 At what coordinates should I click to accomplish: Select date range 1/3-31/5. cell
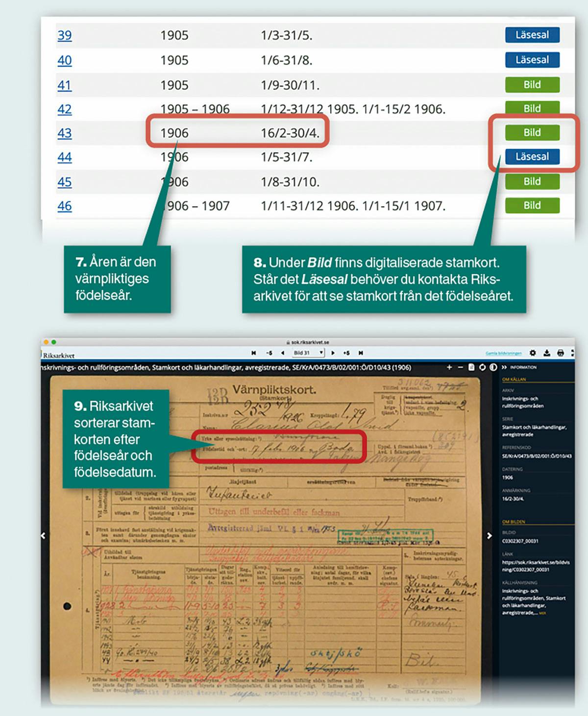(287, 35)
